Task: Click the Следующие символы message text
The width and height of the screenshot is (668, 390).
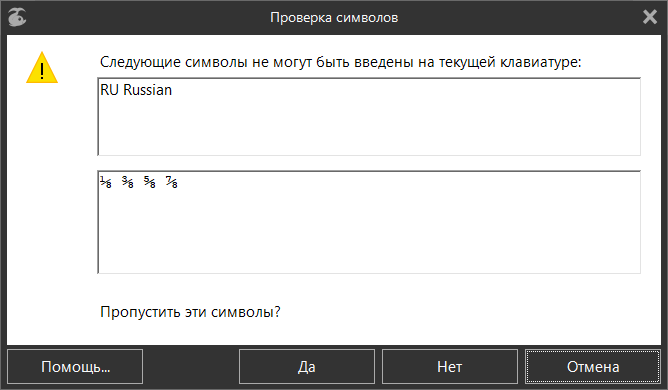Action: 340,62
